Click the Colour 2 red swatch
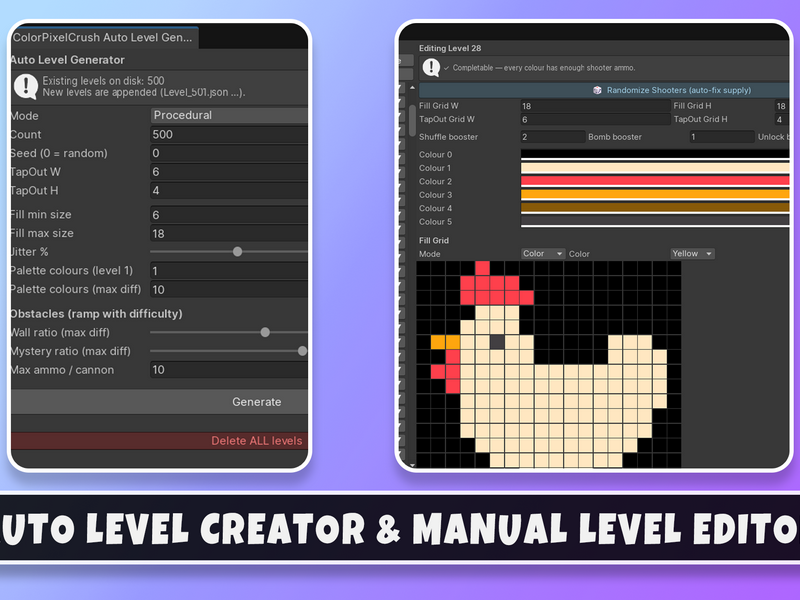 coord(655,181)
